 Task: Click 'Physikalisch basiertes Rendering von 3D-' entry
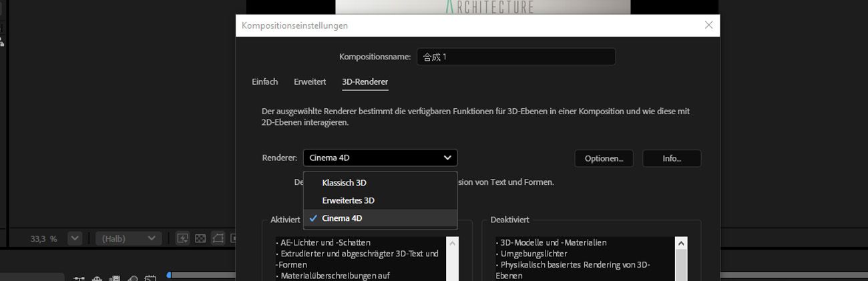coord(572,265)
